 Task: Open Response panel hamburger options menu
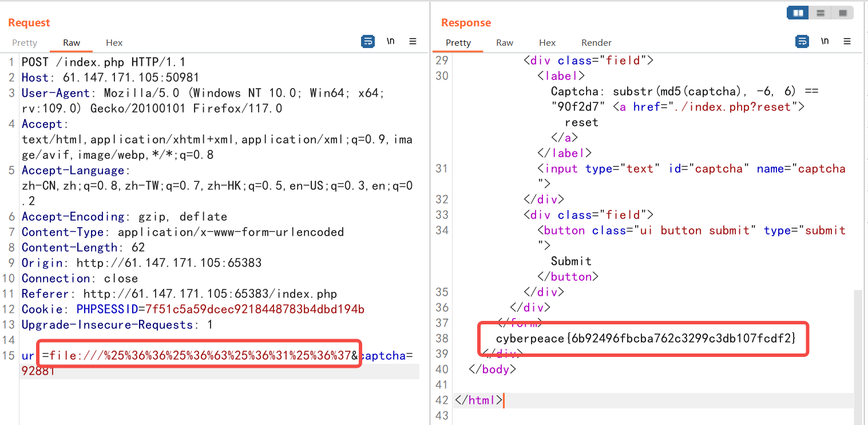click(x=847, y=41)
